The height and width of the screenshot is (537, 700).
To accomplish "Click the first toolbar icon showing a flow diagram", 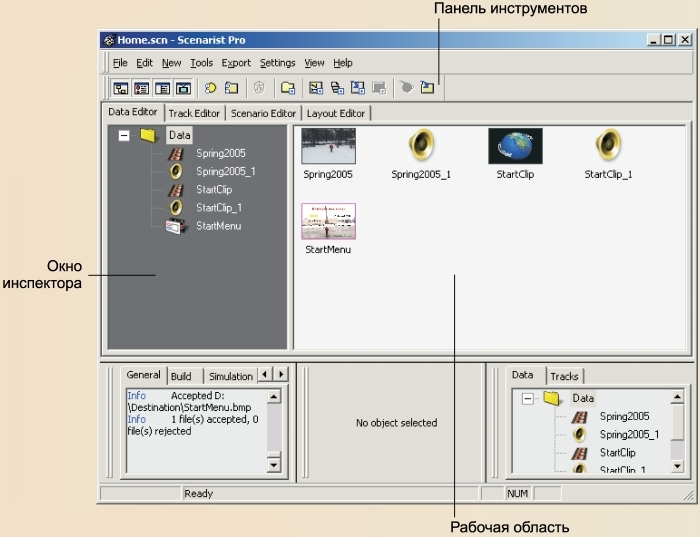I will (x=121, y=88).
